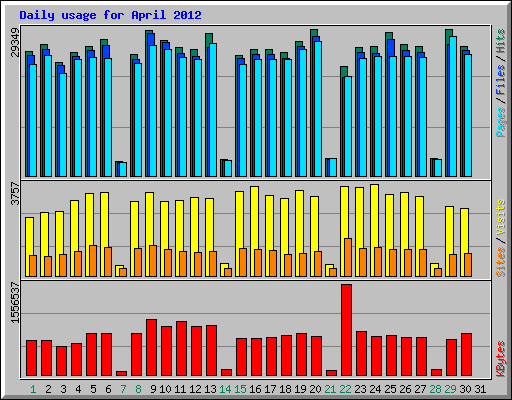
Task: Click day 30 on the x-axis
Action: (465, 389)
